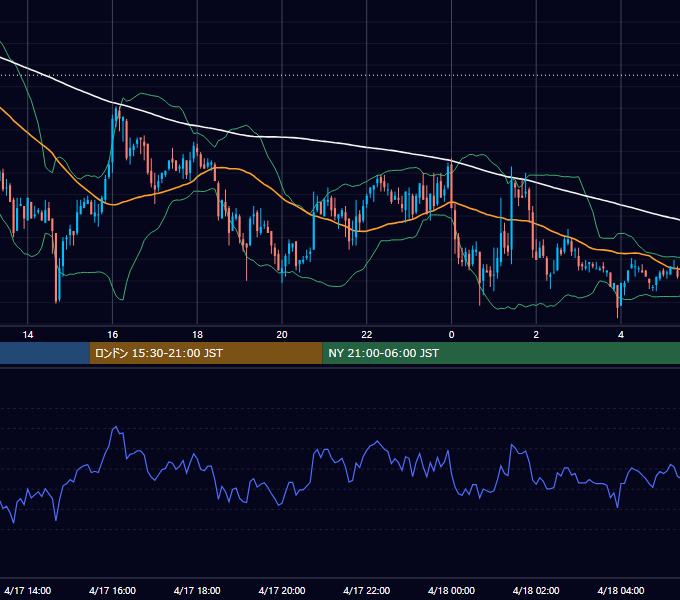Viewport: 680px width, 600px height.
Task: Click the 14 hour label on price chart axis
Action: point(28,335)
